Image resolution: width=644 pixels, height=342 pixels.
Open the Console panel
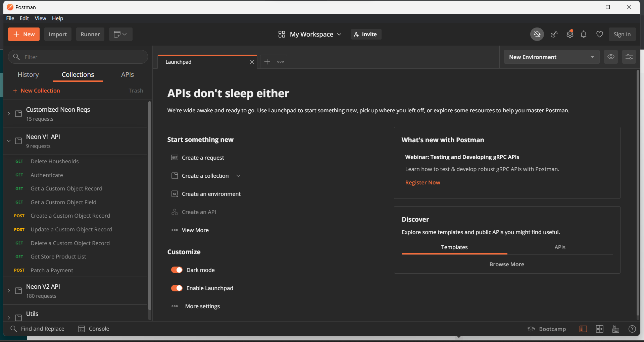(94, 329)
